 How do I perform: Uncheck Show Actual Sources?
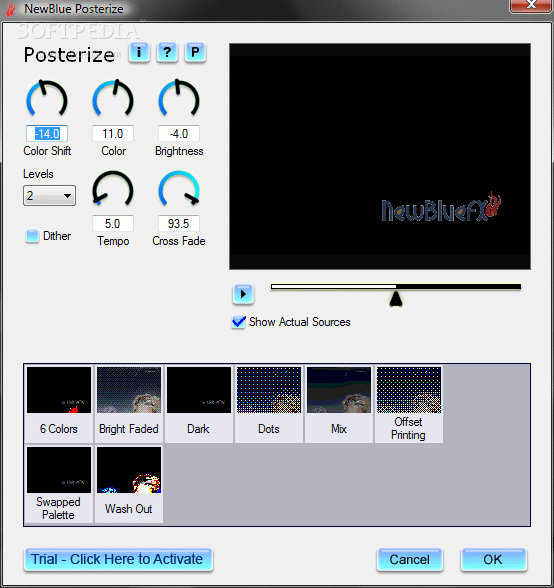(239, 322)
